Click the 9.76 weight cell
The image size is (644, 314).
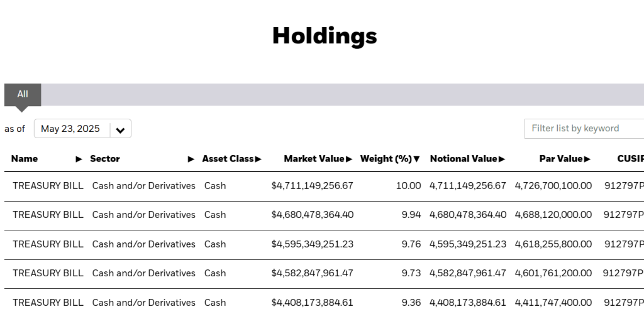pos(411,244)
